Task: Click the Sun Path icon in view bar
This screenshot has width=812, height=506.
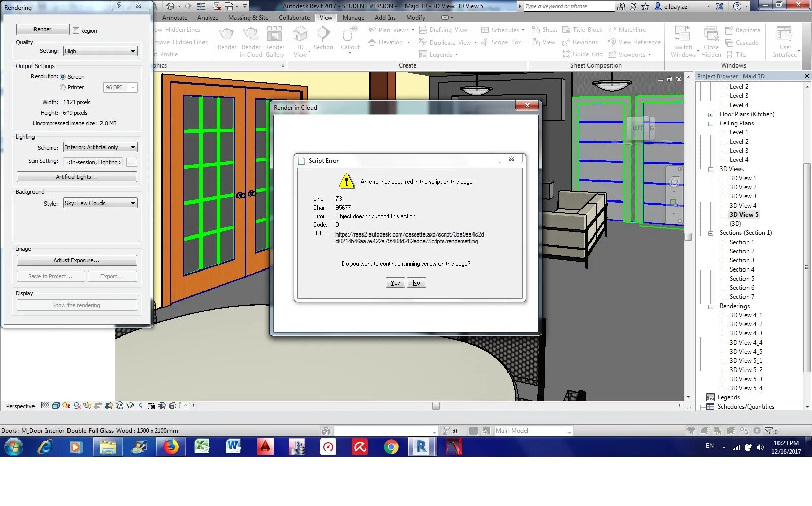Action: pyautogui.click(x=66, y=406)
